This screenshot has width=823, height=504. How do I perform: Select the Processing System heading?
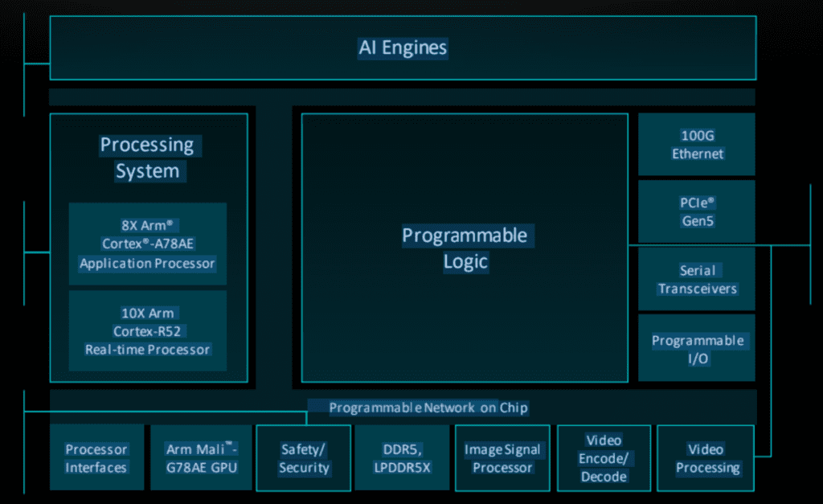(147, 158)
